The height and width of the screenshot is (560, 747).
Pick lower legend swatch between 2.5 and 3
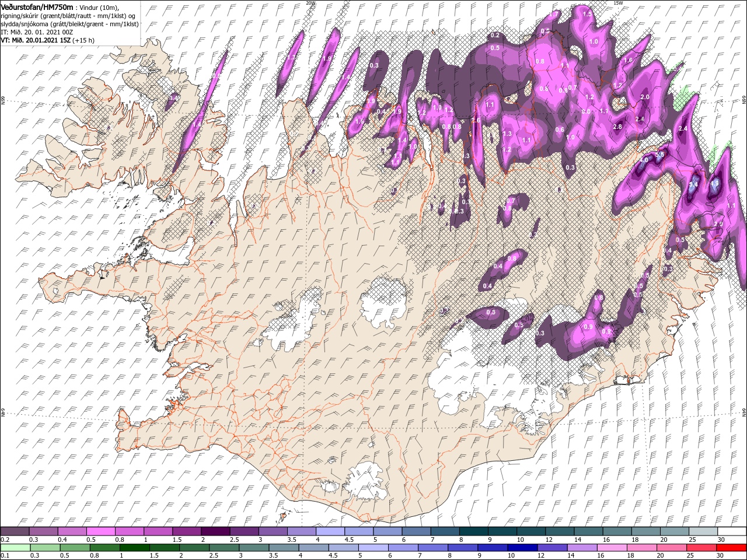click(224, 547)
